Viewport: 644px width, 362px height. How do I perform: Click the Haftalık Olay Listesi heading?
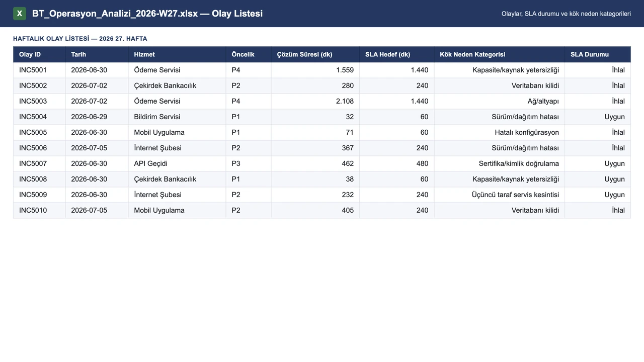tap(80, 39)
